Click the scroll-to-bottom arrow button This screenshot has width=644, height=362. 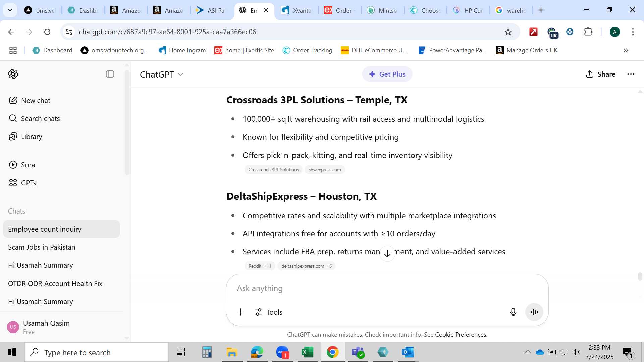387,254
